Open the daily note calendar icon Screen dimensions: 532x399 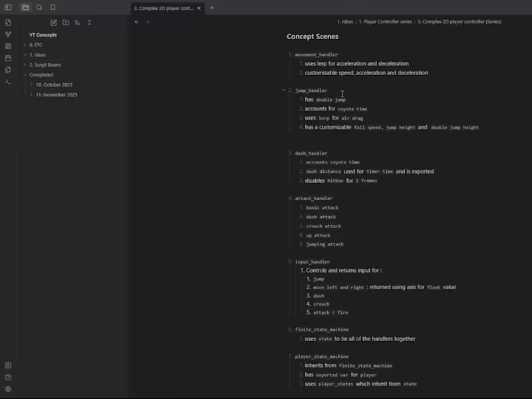pyautogui.click(x=8, y=58)
